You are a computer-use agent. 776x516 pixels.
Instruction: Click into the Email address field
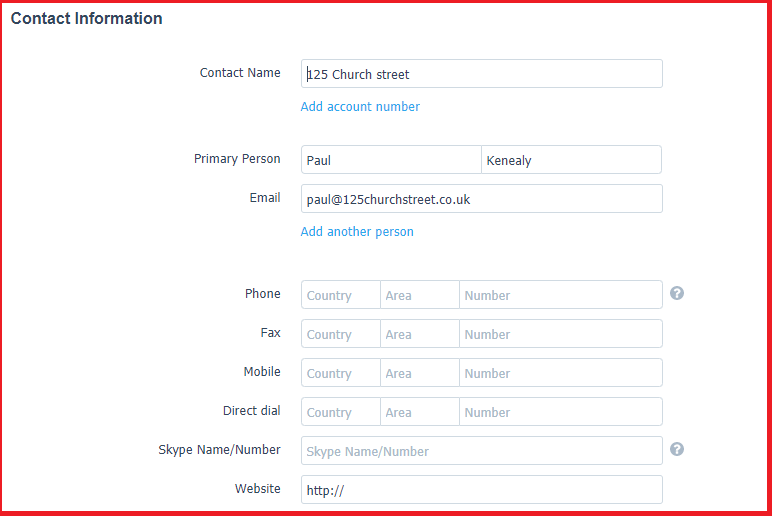click(x=482, y=198)
